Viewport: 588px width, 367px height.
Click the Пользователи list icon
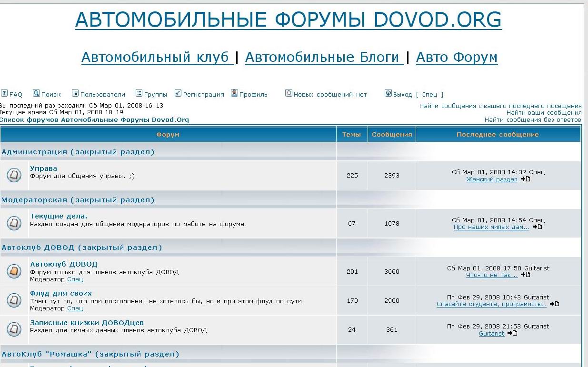coord(75,93)
